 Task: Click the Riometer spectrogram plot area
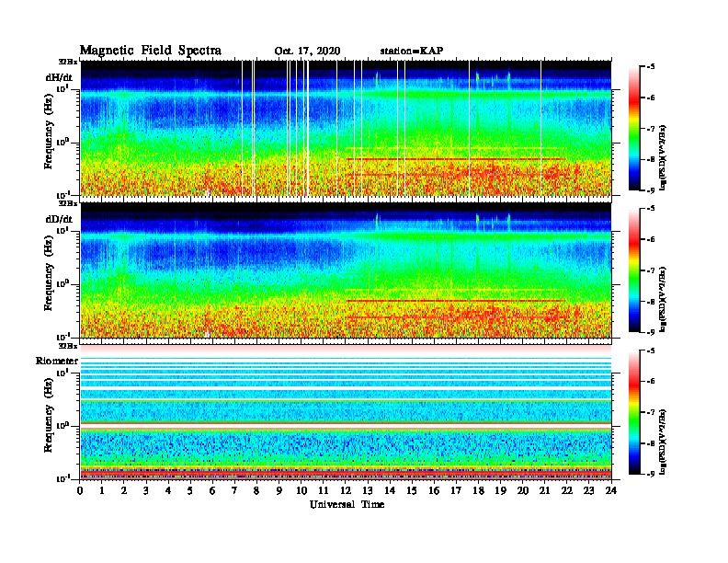pyautogui.click(x=346, y=412)
